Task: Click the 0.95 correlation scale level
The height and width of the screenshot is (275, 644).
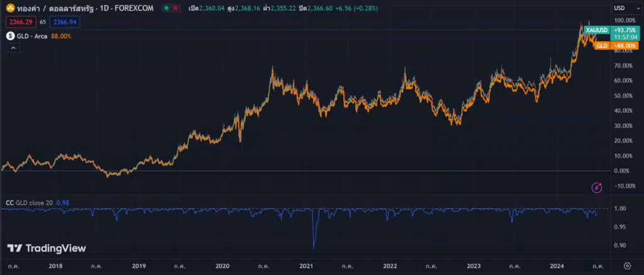Action: [x=620, y=227]
